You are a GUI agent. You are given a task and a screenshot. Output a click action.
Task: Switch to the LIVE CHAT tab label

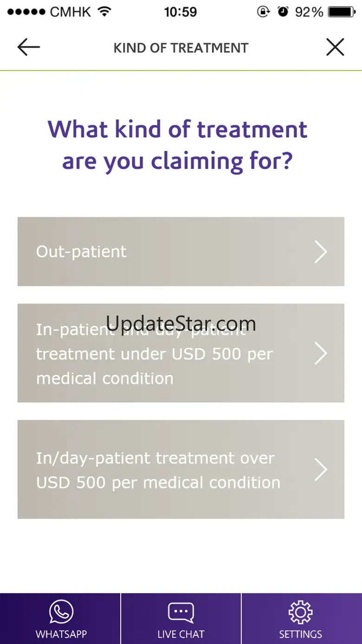click(181, 634)
